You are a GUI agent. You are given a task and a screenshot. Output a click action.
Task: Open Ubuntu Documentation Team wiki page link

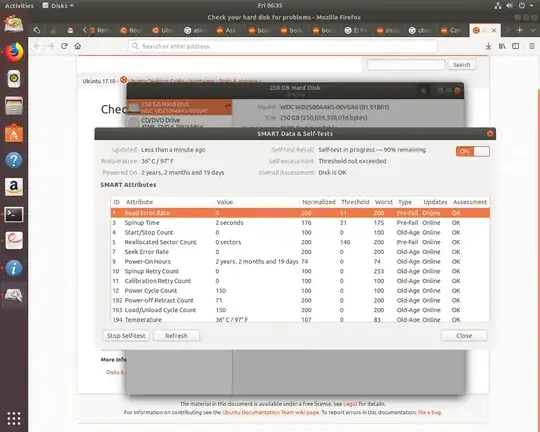tap(271, 412)
